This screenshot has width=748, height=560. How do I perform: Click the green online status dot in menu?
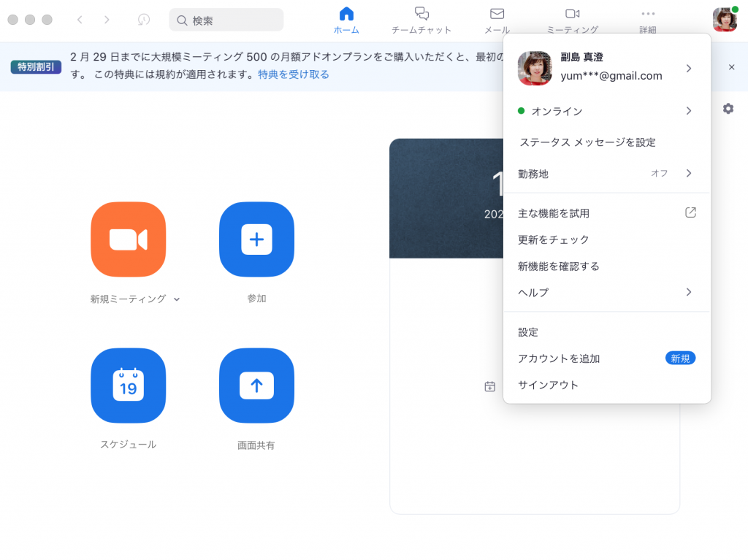[x=522, y=111]
